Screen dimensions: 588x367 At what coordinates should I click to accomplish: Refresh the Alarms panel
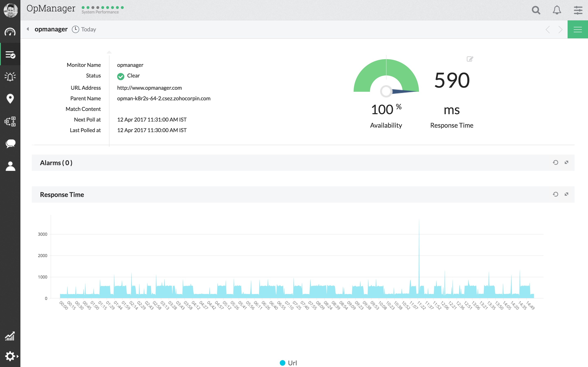[x=556, y=162]
